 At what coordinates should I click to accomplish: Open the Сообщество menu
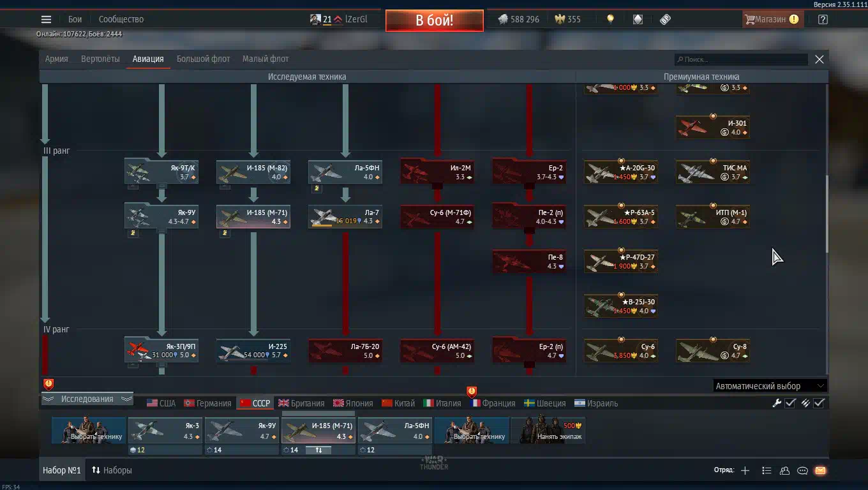121,19
